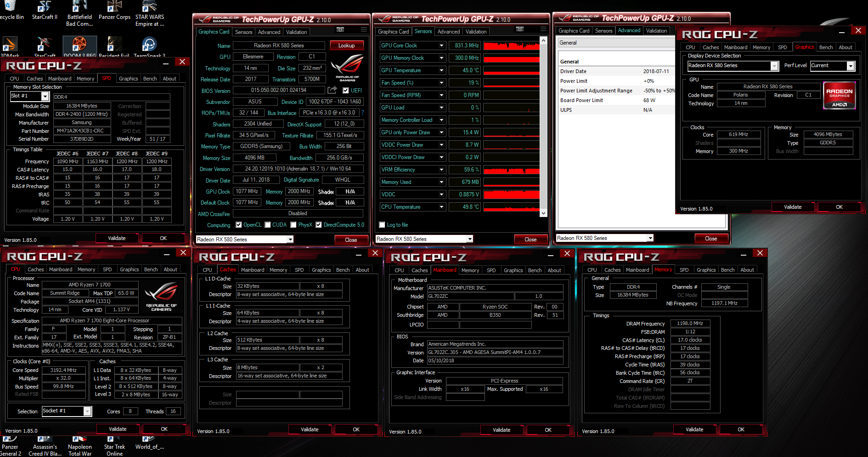The height and width of the screenshot is (457, 868).
Task: Click the scroll up arrow in GPU-Z Sensors
Action: pyautogui.click(x=543, y=41)
